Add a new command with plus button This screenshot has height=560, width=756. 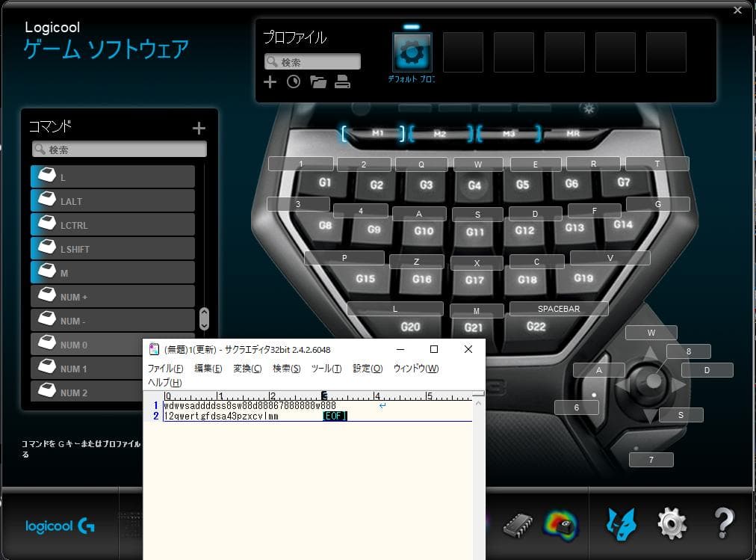199,129
